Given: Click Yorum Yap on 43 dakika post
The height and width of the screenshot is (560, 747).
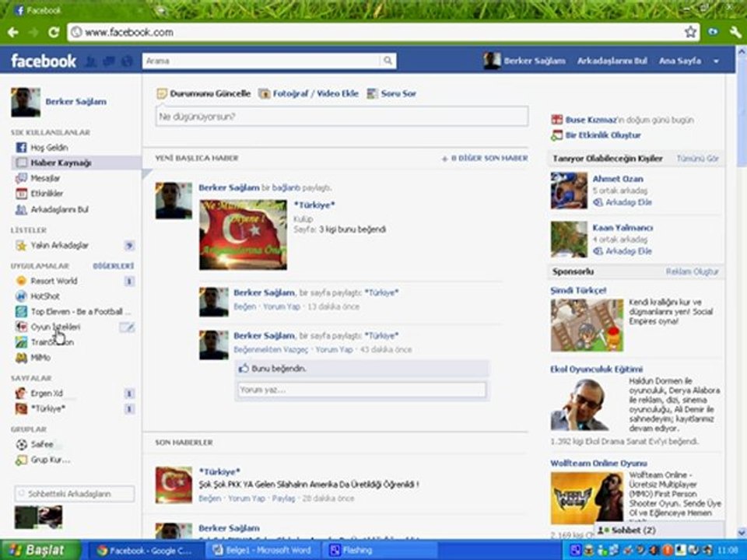Looking at the screenshot, I should point(334,349).
